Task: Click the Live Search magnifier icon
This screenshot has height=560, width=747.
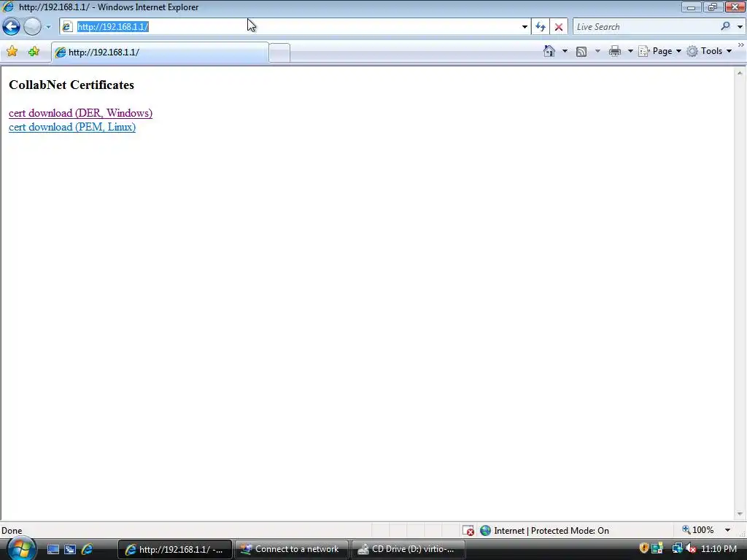Action: point(726,27)
